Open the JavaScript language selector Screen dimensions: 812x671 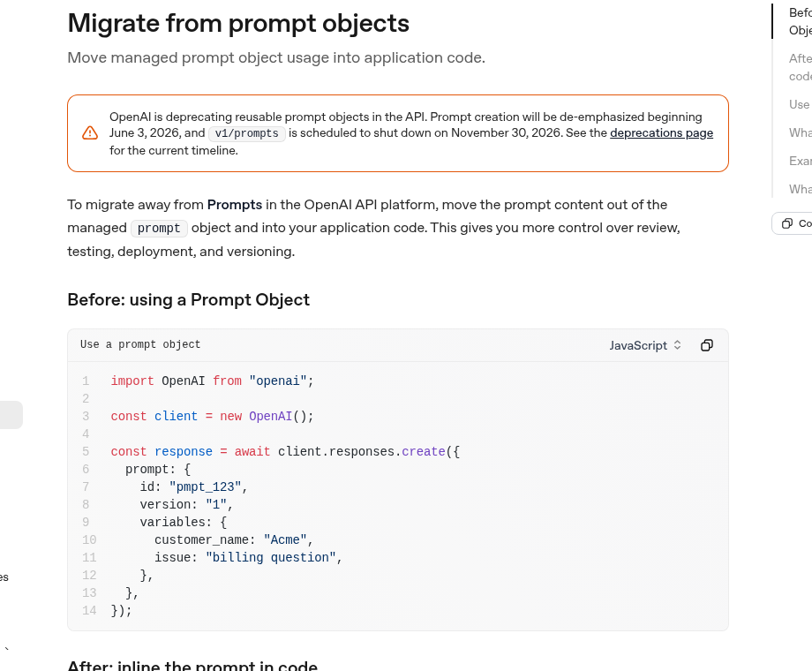(645, 345)
